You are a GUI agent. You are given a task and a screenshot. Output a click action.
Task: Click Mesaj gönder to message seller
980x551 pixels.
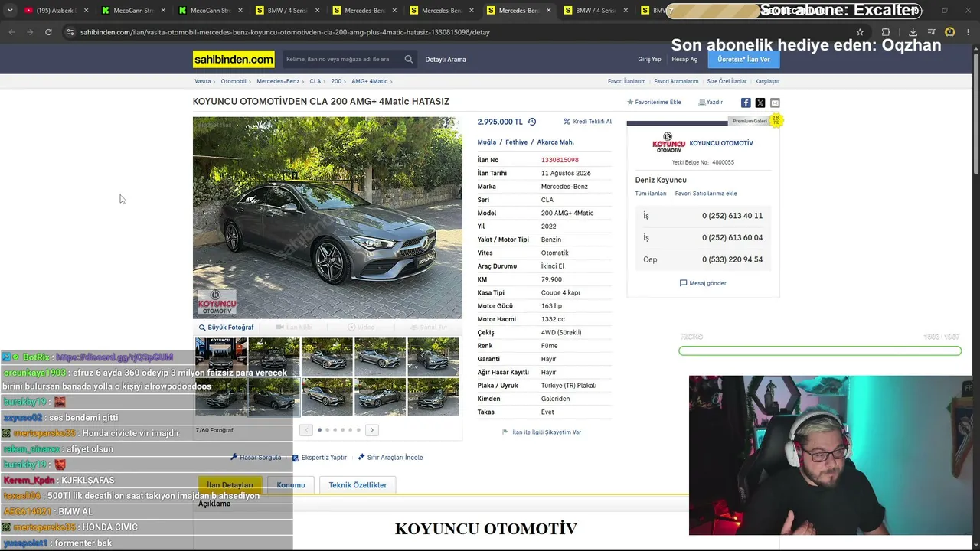tap(703, 283)
